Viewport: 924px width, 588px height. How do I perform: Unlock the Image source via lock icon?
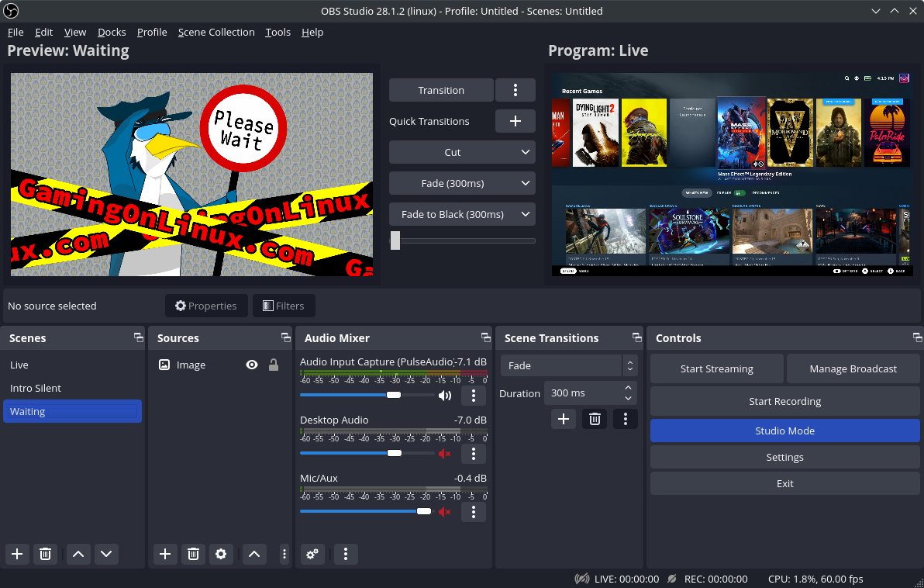pyautogui.click(x=274, y=365)
